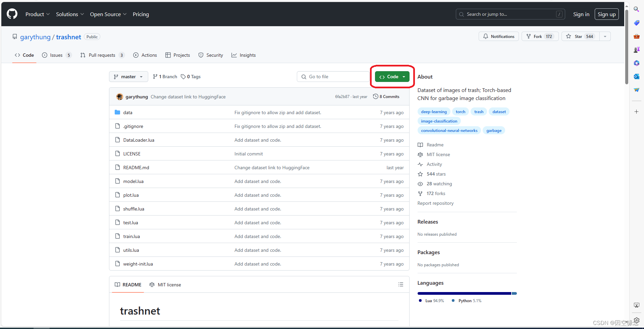
Task: Fork the trashnet repository
Action: click(x=540, y=36)
